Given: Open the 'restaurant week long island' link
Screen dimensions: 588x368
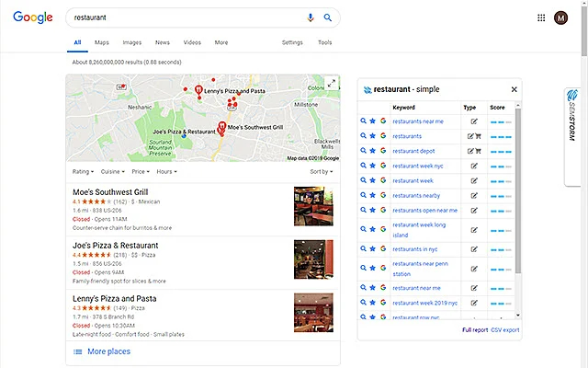Looking at the screenshot, I should coord(419,230).
